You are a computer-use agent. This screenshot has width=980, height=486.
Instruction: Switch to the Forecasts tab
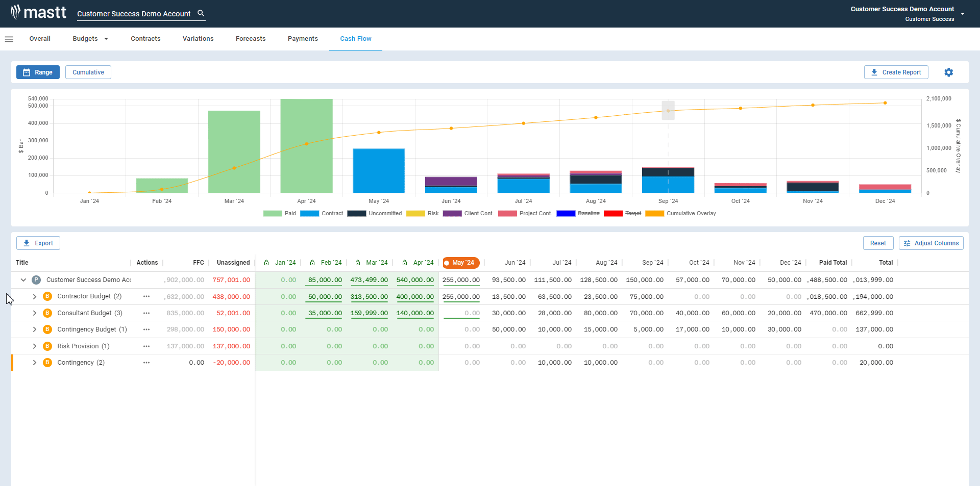click(x=250, y=39)
